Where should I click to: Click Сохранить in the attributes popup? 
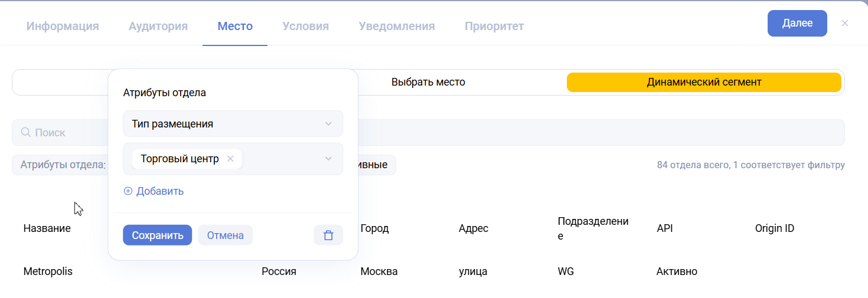point(157,235)
